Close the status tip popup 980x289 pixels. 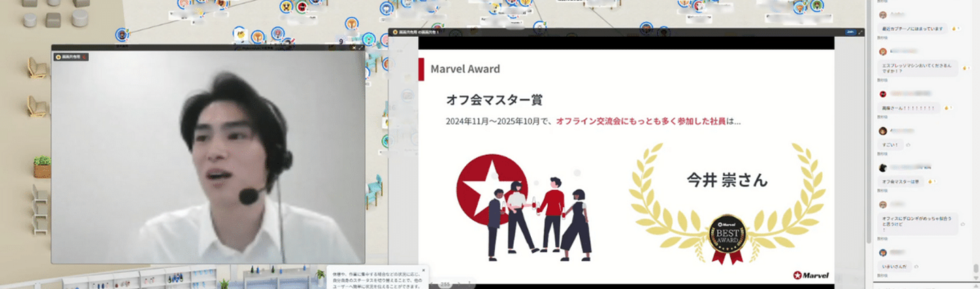click(x=423, y=270)
